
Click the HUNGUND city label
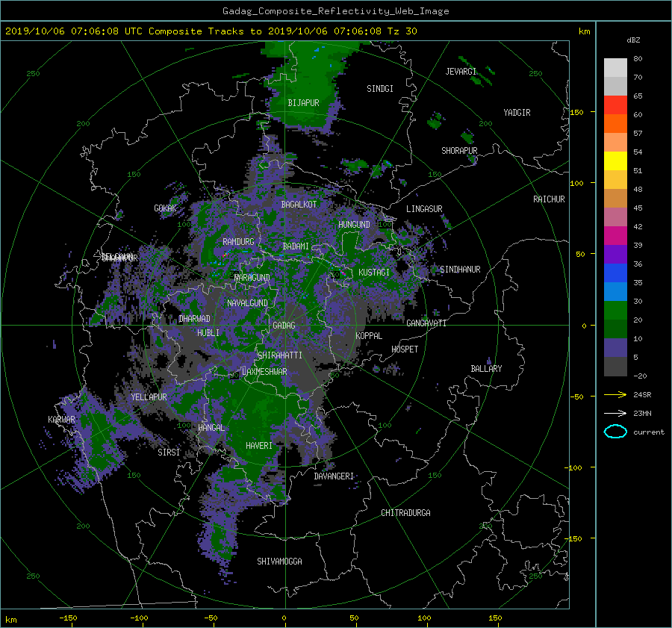[354, 225]
